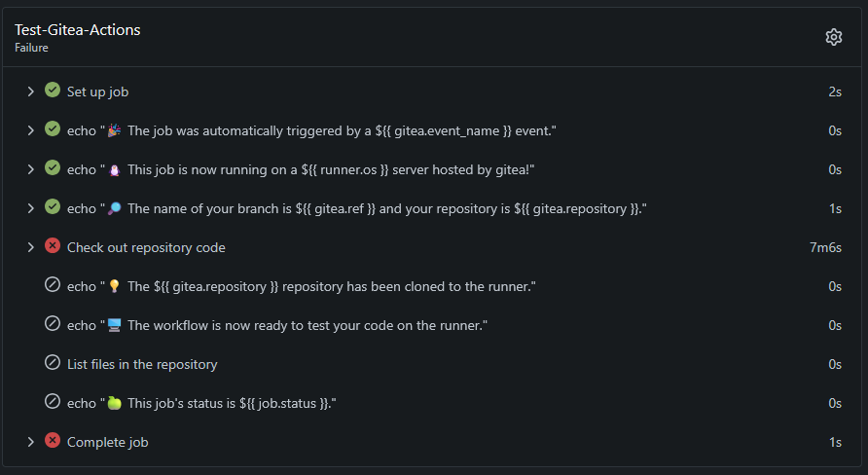Screen dimensions: 868x475
Task: Expand the Set up job step
Action: tap(31, 91)
